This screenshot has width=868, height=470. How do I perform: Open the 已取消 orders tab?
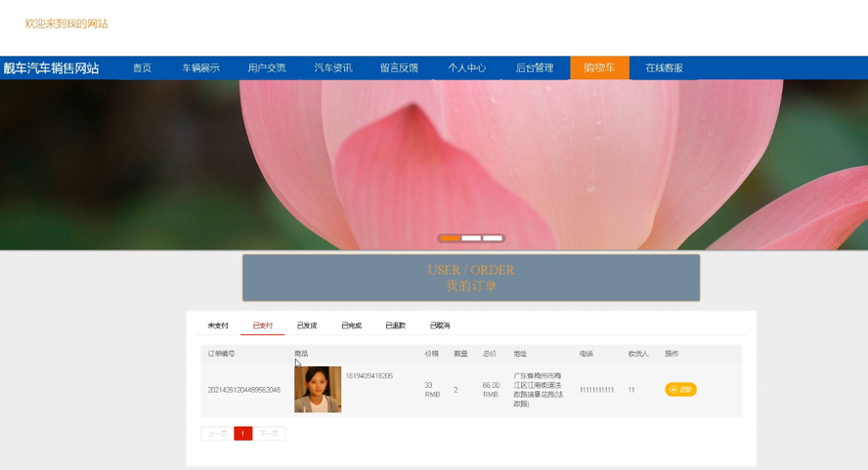[440, 325]
